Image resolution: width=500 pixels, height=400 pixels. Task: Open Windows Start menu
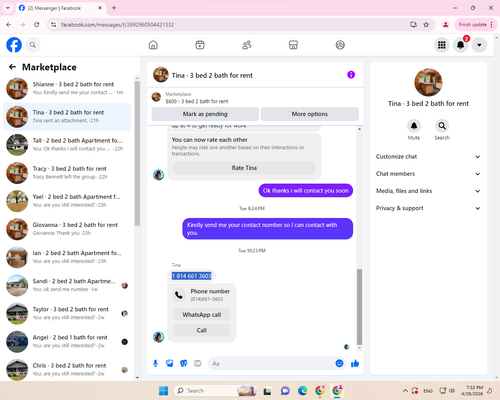click(x=163, y=391)
